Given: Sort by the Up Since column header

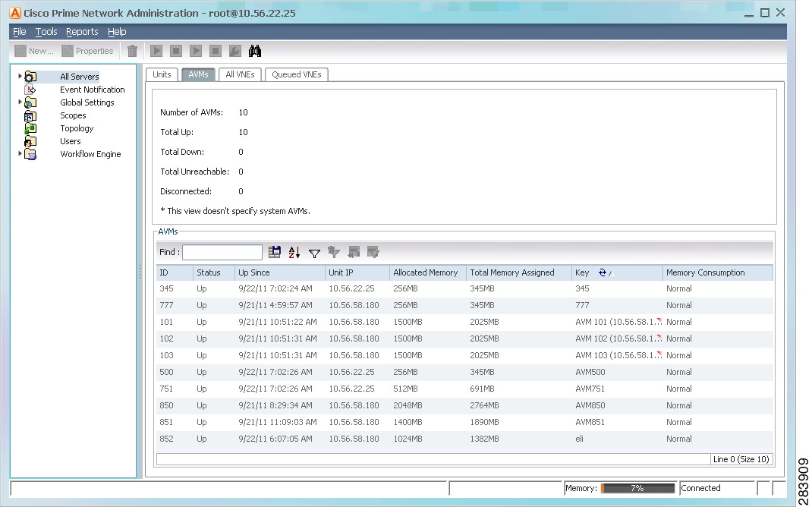Looking at the screenshot, I should (x=280, y=272).
